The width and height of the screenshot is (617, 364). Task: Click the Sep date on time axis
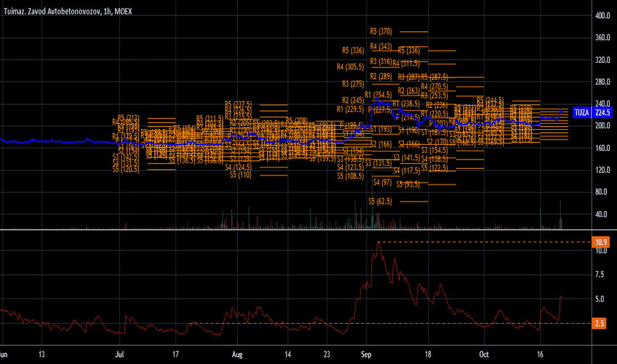(x=366, y=355)
